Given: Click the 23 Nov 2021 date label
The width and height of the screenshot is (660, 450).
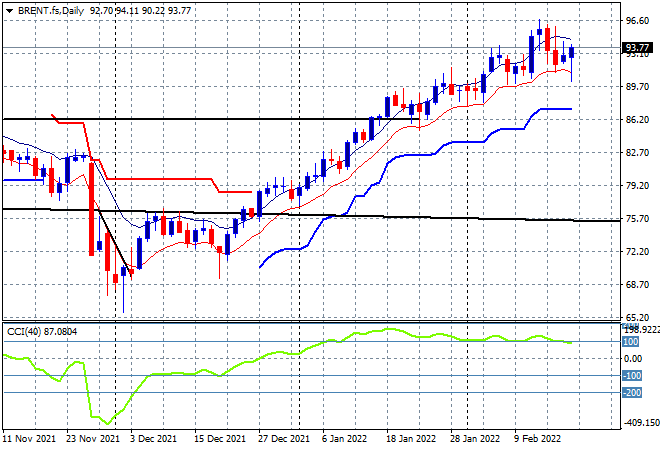Looking at the screenshot, I should click(93, 439).
